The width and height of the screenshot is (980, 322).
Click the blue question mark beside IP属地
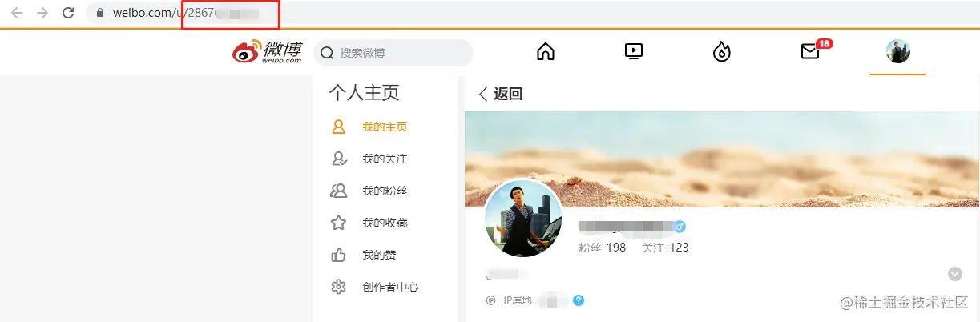579,300
